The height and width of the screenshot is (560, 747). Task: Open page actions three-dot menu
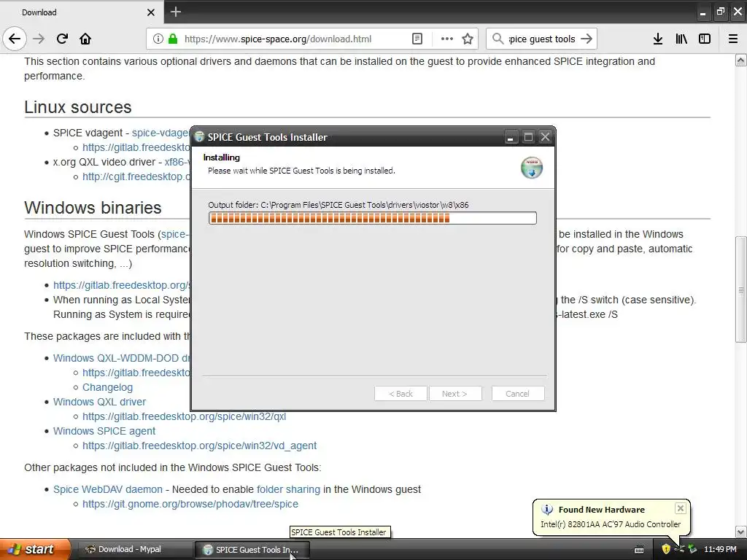(446, 39)
